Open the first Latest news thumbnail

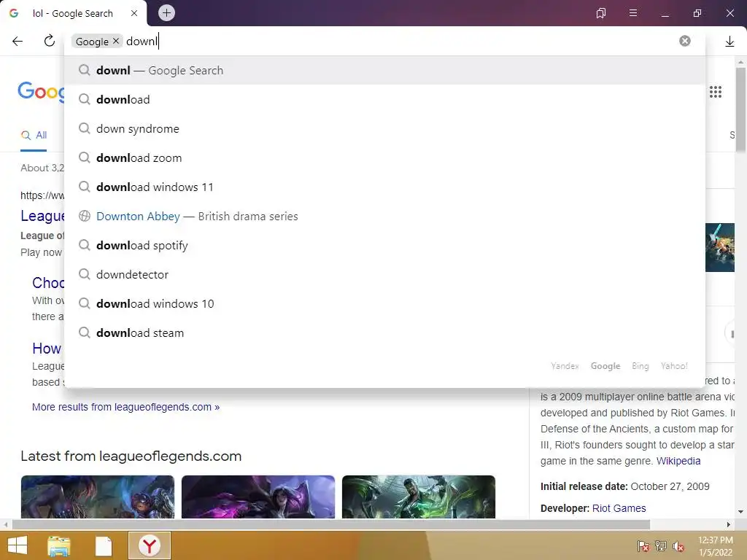98,497
